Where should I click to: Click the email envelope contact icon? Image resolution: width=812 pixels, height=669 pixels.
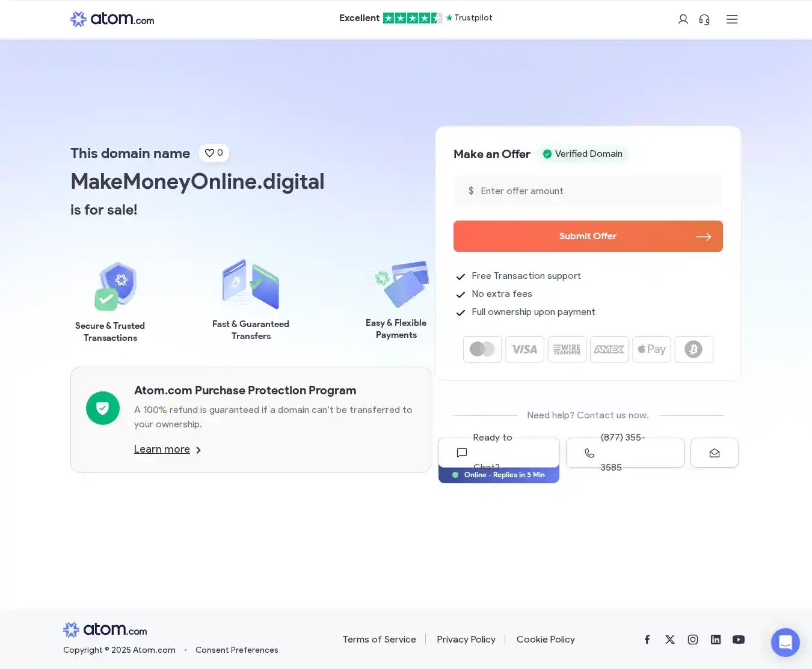tap(714, 453)
